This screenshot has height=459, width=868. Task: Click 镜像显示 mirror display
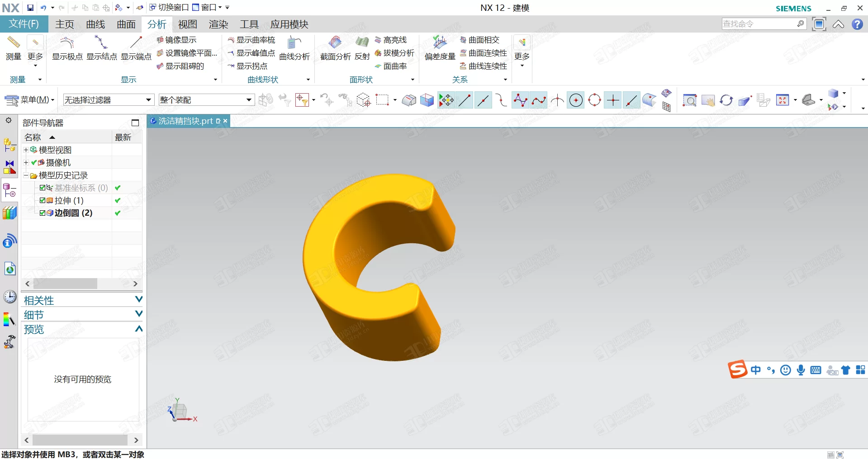pyautogui.click(x=177, y=40)
